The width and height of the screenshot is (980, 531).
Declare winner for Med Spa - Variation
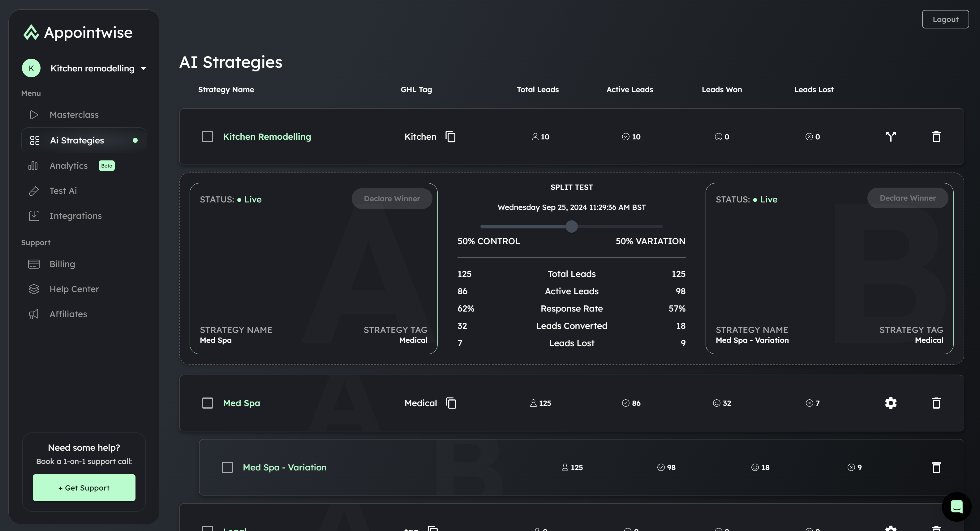(908, 198)
